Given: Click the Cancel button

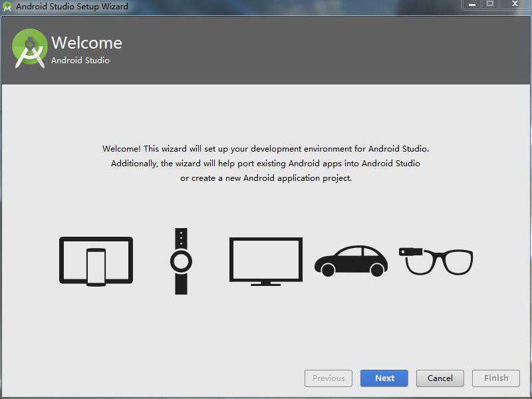Looking at the screenshot, I should [x=440, y=378].
